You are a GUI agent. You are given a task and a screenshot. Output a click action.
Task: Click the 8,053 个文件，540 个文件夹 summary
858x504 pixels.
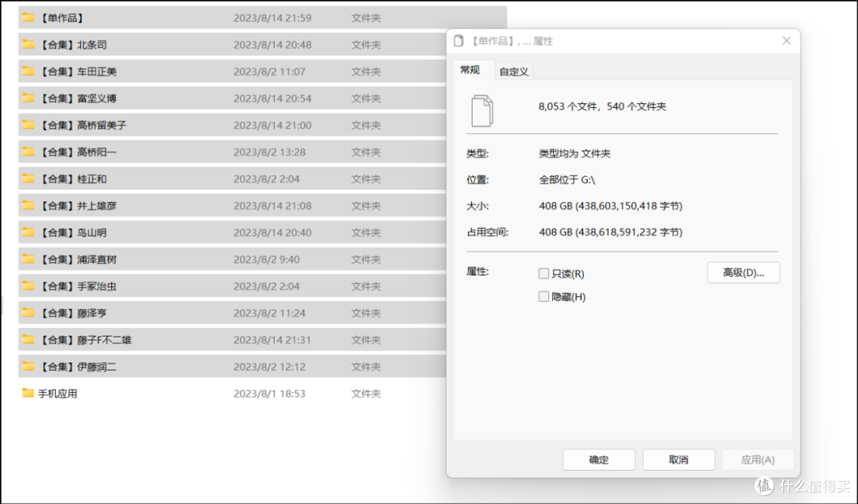click(x=602, y=106)
